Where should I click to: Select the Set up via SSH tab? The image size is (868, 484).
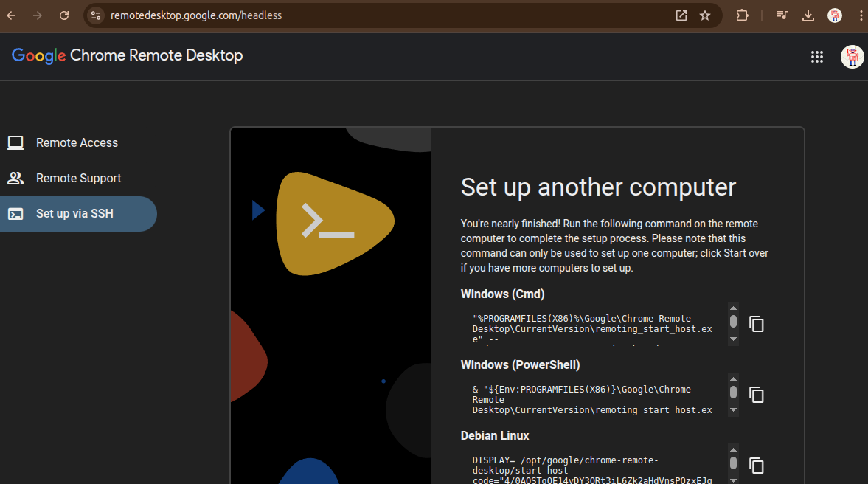[x=78, y=214]
